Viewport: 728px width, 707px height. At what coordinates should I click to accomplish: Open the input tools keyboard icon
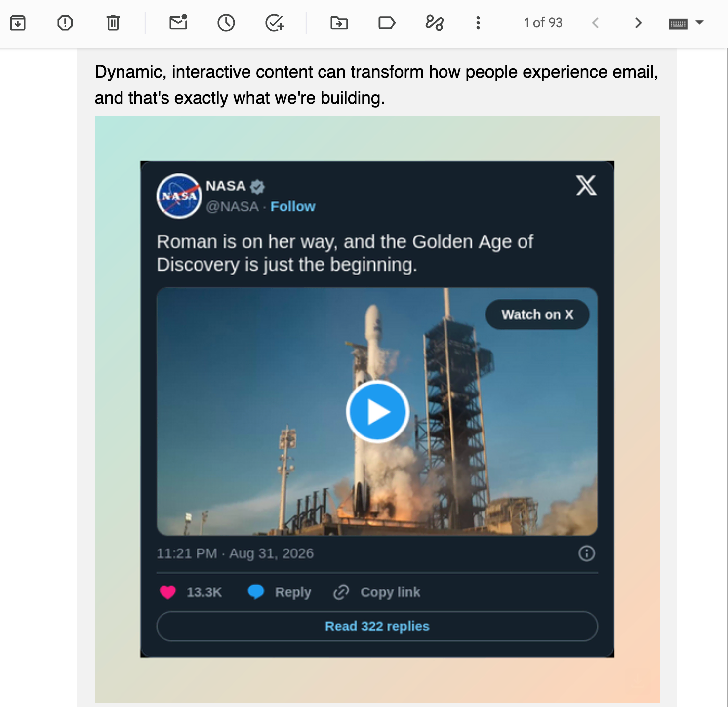click(678, 23)
